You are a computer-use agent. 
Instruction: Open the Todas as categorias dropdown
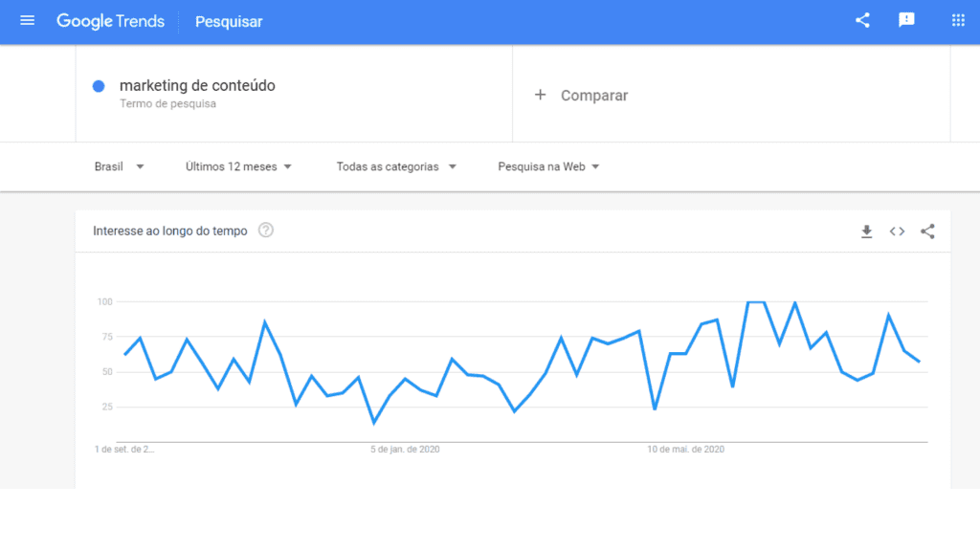pos(395,166)
